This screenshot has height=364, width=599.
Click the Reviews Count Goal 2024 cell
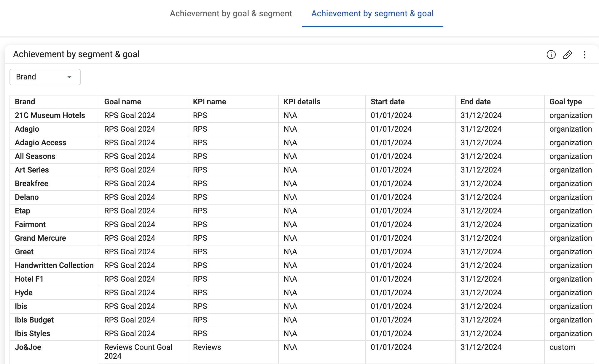(144, 352)
